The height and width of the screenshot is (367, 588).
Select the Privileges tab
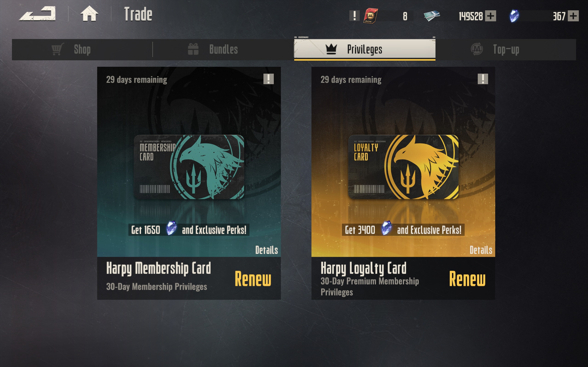(365, 50)
